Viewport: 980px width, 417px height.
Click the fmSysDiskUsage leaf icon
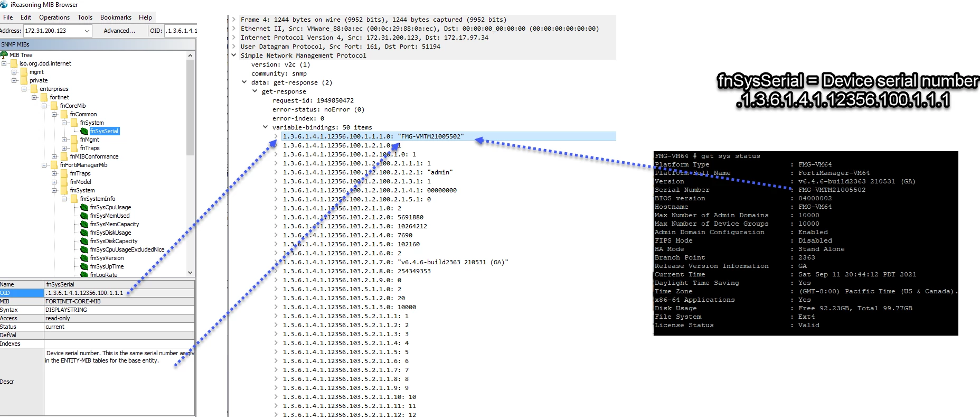pos(84,233)
